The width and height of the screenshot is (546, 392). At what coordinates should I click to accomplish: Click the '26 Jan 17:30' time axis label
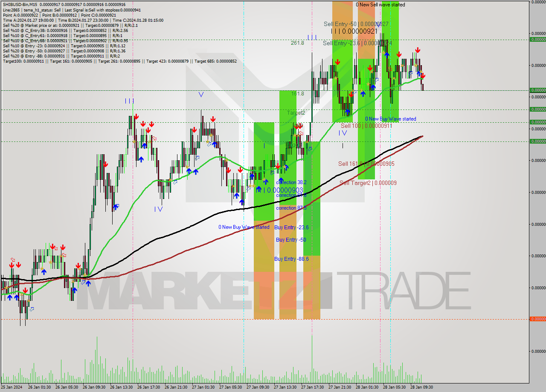[x=148, y=387]
